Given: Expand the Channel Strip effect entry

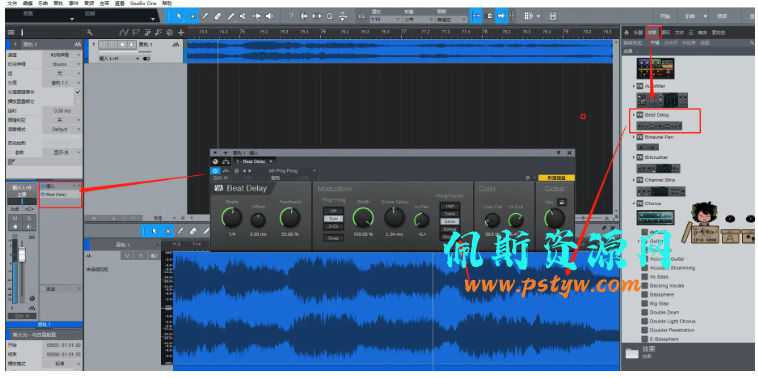Looking at the screenshot, I should [x=634, y=180].
